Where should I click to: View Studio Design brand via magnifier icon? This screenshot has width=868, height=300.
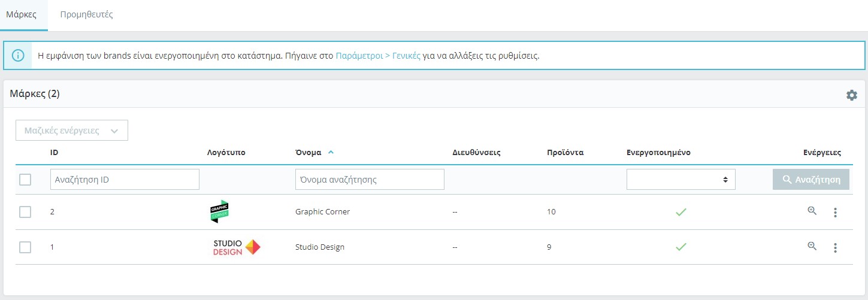coord(812,246)
